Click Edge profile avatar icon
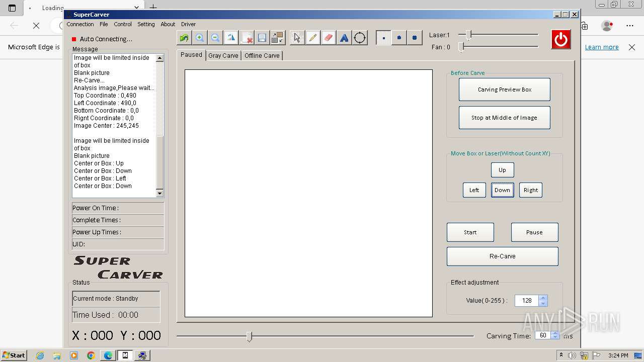Viewport: 644px width, 362px height. click(x=607, y=26)
